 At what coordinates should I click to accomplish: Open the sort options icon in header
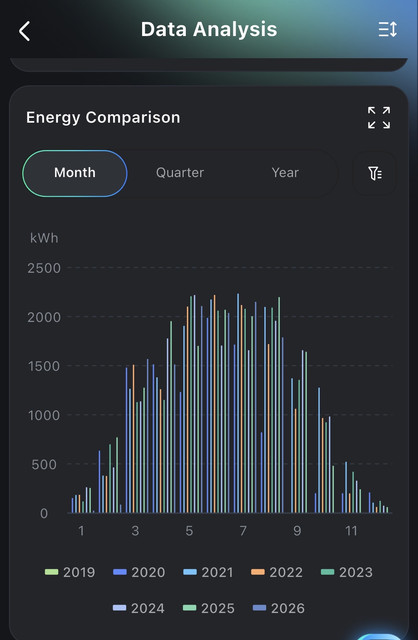pos(387,29)
